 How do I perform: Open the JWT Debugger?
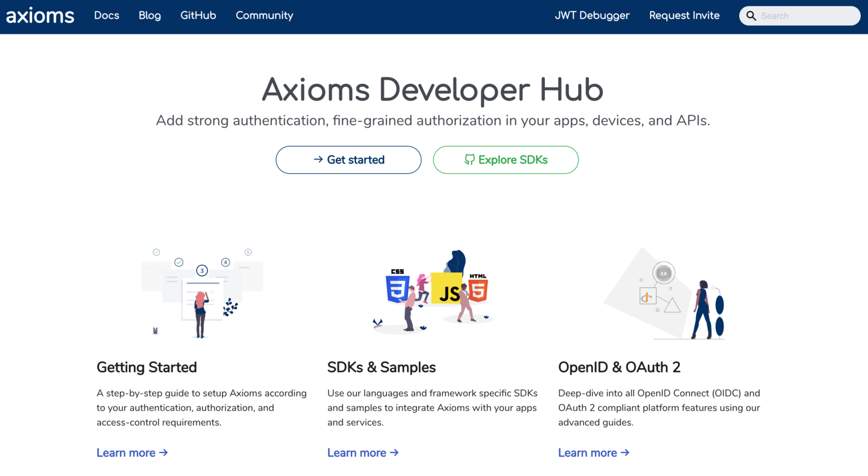[591, 16]
